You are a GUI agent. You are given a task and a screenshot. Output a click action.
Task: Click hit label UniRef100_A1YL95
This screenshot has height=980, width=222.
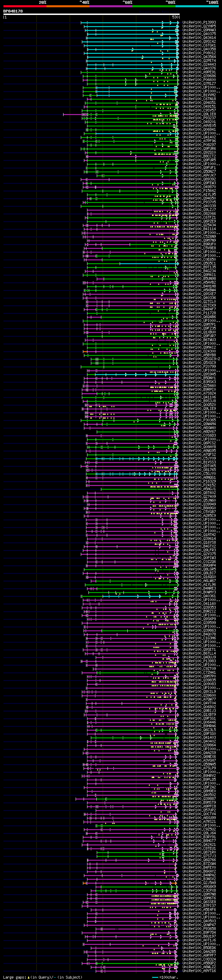pyautogui.click(x=199, y=194)
